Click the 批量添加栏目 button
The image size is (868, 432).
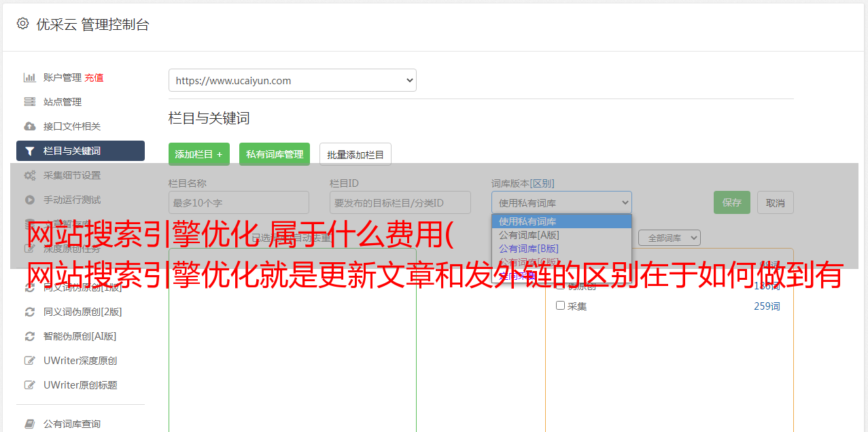[x=355, y=154]
